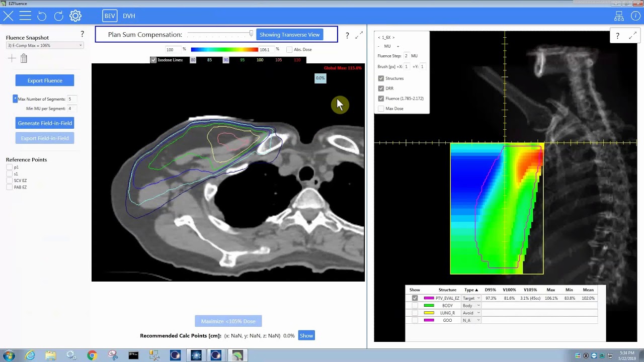The image size is (644, 362).
Task: Enable reference point s1
Action: [9, 174]
